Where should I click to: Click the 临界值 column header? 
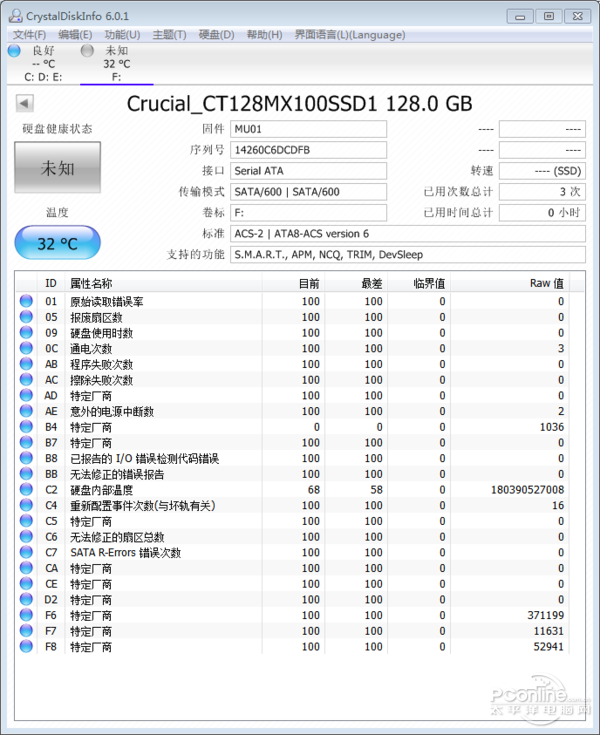[419, 283]
